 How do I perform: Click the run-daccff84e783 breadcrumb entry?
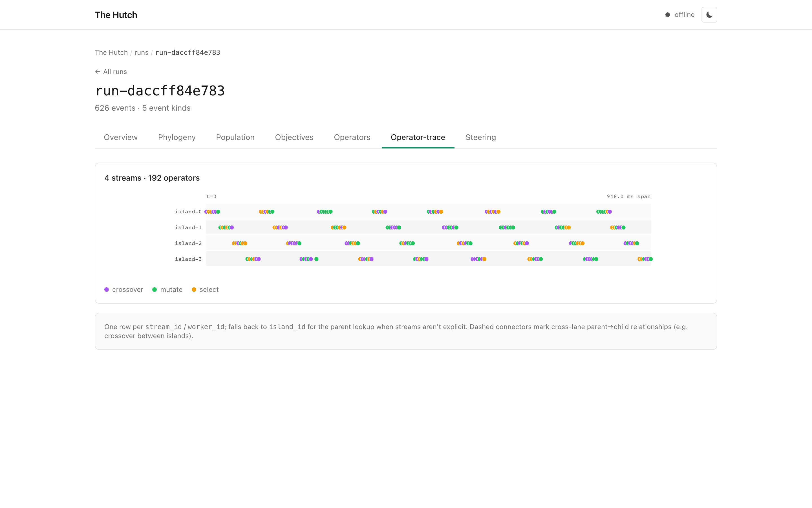[188, 52]
